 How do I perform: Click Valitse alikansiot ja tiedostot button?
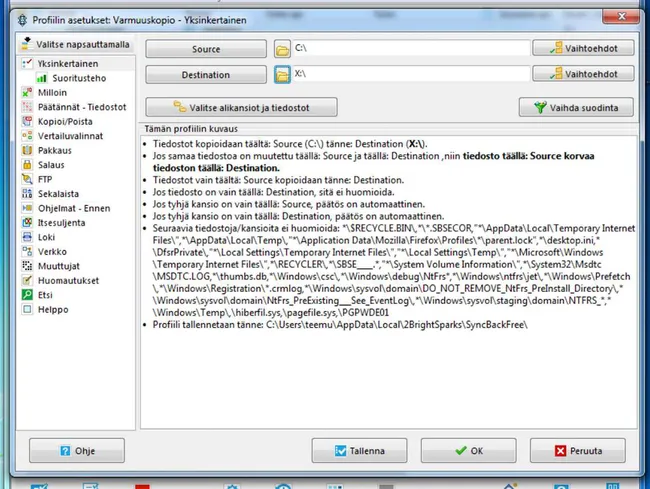tap(241, 107)
